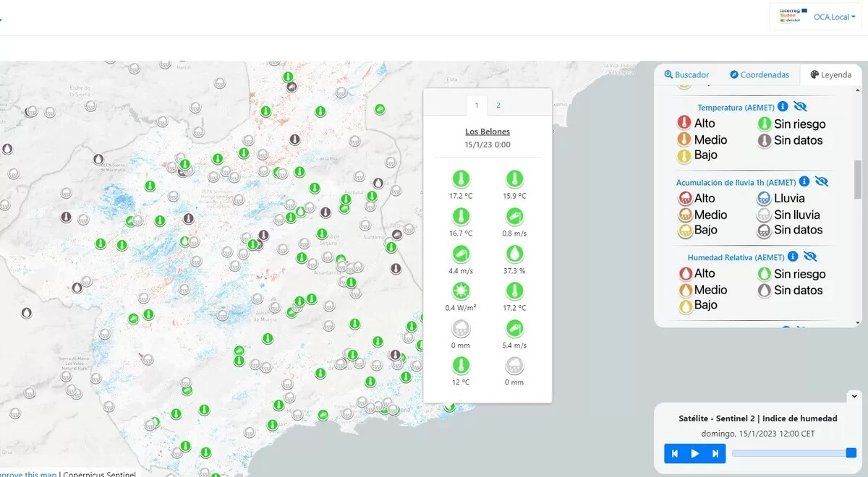The image size is (868, 477).
Task: Click the 5.4 m/s wind icon in popup
Action: pyautogui.click(x=514, y=329)
